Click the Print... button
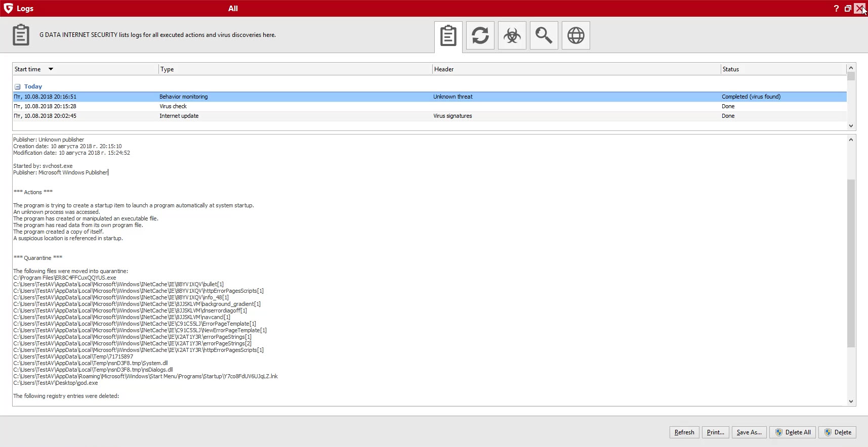 (716, 432)
